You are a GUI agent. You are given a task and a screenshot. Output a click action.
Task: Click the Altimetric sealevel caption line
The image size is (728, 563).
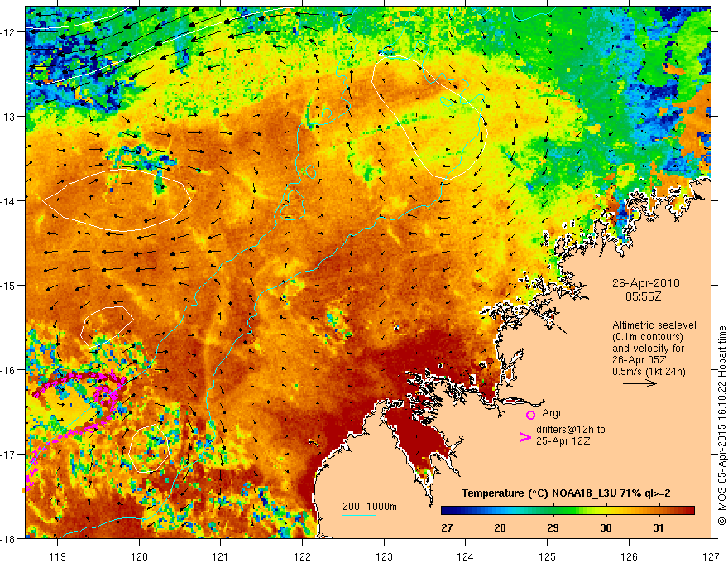(654, 325)
